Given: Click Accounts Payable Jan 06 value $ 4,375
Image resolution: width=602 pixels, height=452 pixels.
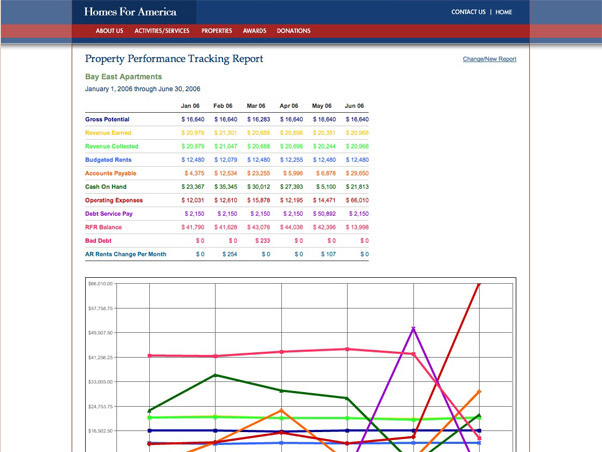Looking at the screenshot, I should (x=194, y=173).
